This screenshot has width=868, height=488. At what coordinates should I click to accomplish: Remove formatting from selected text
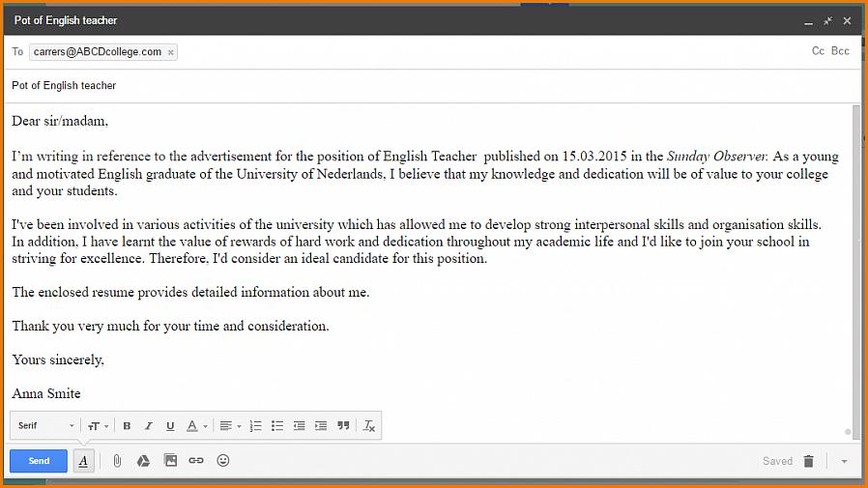(x=369, y=426)
